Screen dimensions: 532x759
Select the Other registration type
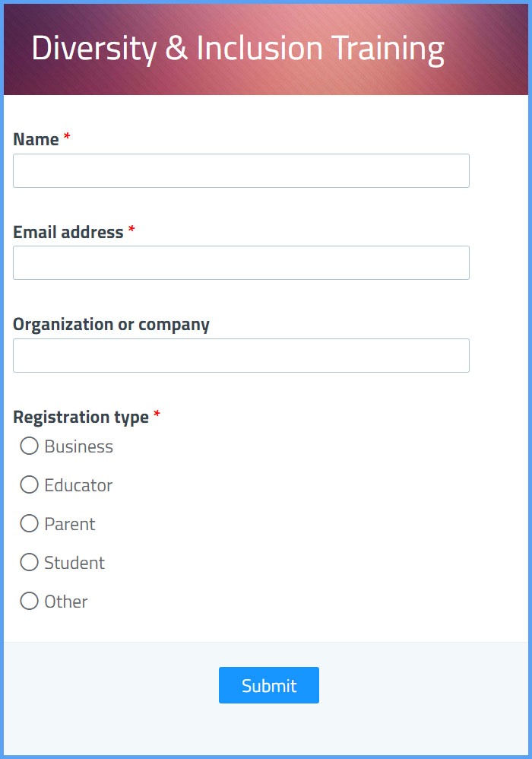click(29, 602)
